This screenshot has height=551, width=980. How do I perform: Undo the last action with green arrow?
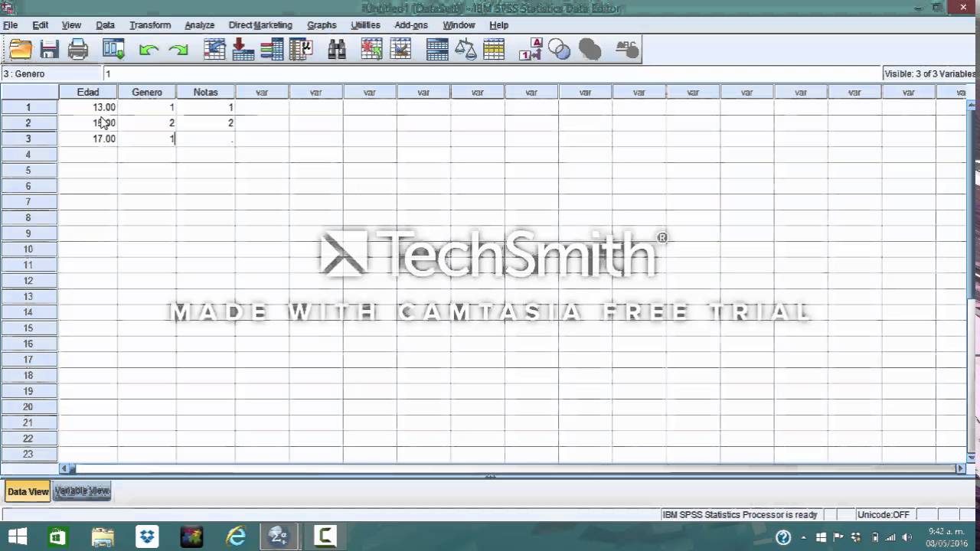(149, 51)
